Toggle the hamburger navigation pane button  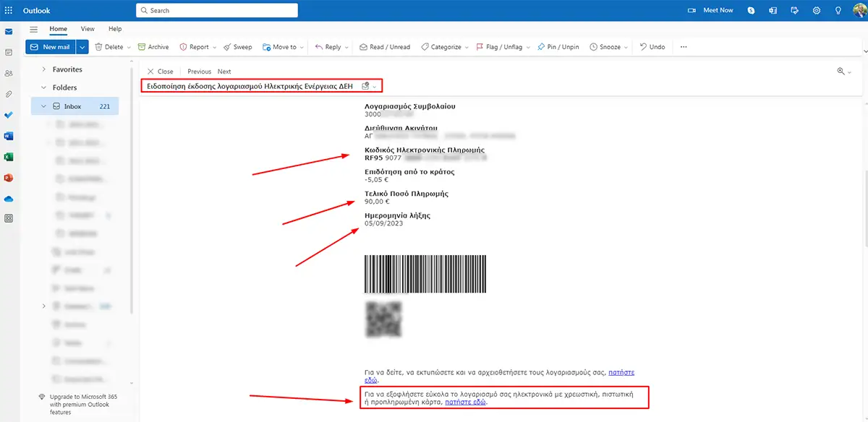coord(34,29)
